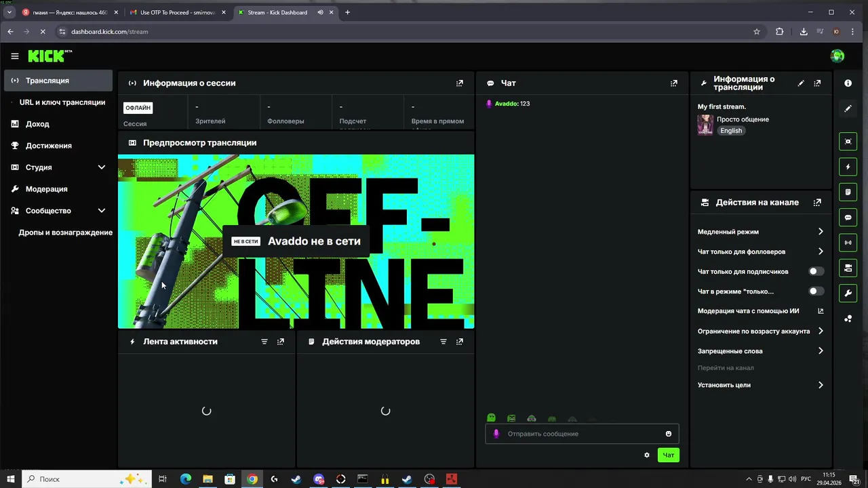868x488 pixels.
Task: Open Достижения in the sidebar
Action: [x=58, y=146]
